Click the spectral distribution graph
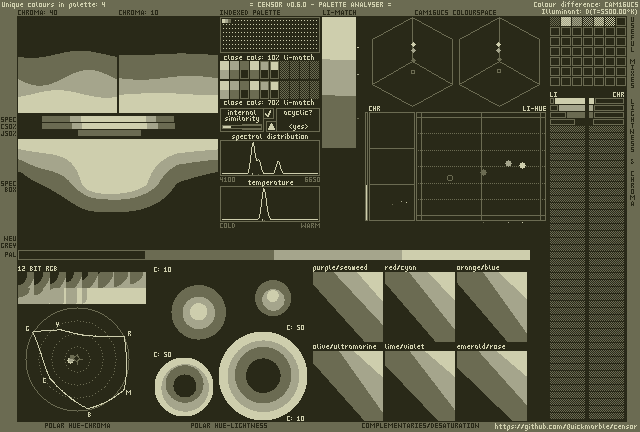 [270, 157]
